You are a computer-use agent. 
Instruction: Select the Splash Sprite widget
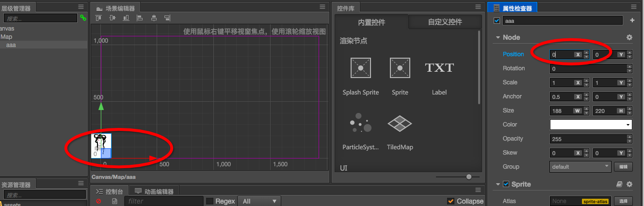[361, 76]
